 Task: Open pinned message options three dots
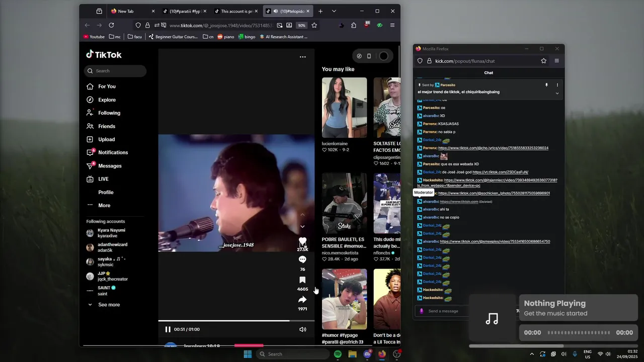(557, 85)
